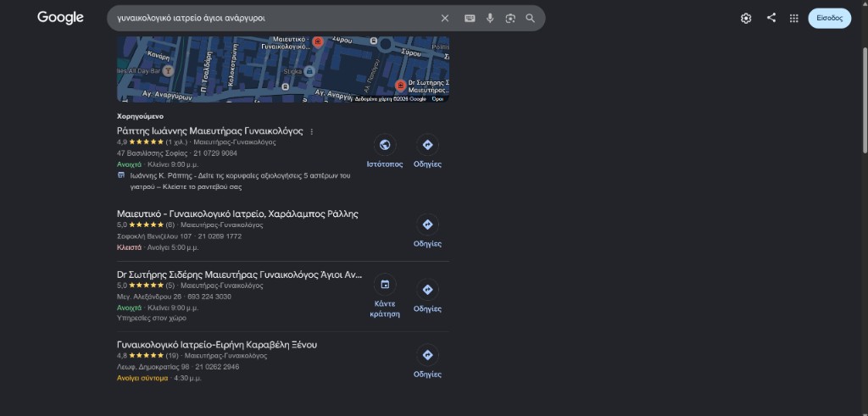This screenshot has height=416, width=868.
Task: Click Ανοίγει σύντομα status text
Action: tap(142, 378)
